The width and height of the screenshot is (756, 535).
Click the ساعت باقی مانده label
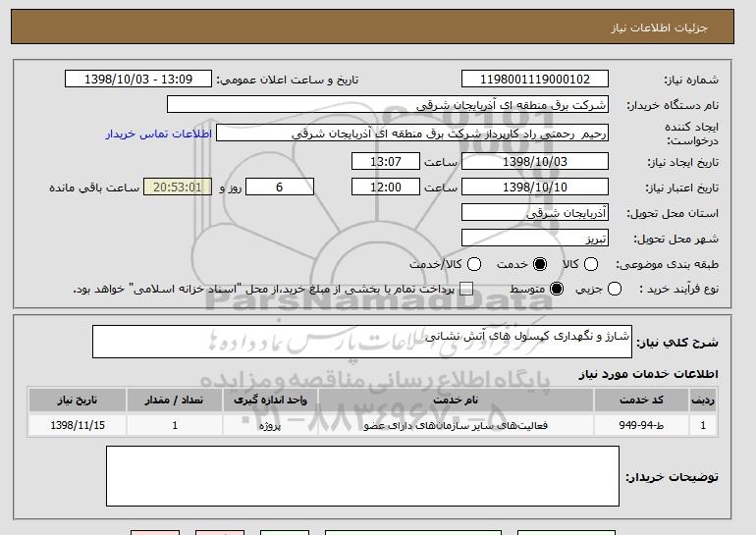pos(94,187)
